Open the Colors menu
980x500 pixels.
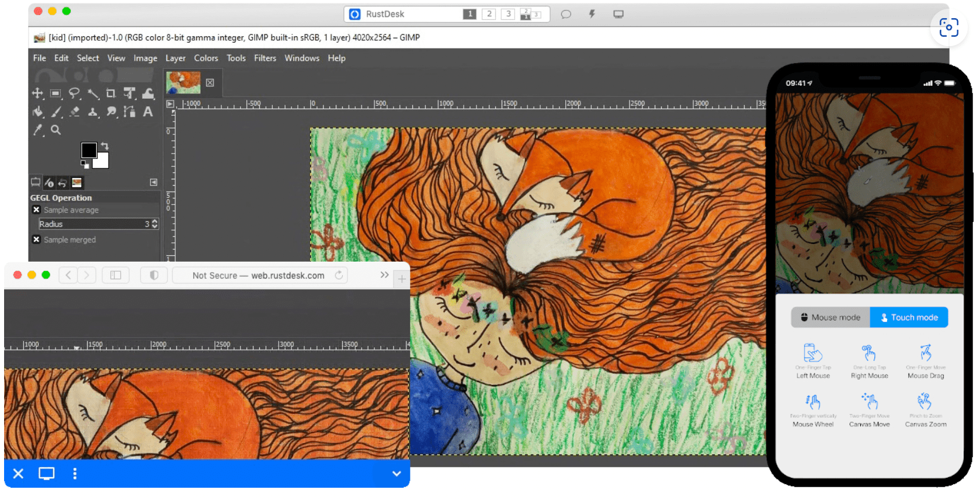click(206, 58)
